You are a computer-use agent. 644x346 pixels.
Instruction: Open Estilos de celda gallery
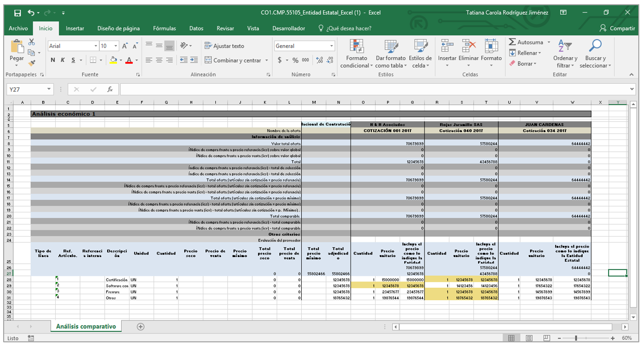click(419, 54)
